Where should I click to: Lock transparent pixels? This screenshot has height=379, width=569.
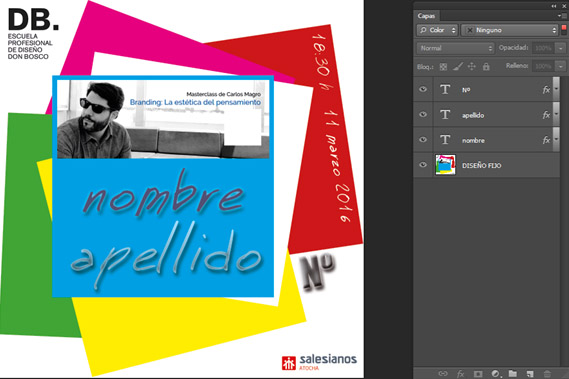click(x=443, y=66)
